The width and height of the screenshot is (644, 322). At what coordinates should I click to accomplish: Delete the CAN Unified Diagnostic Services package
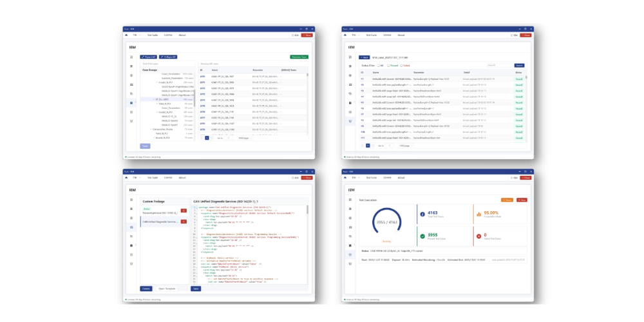[184, 222]
